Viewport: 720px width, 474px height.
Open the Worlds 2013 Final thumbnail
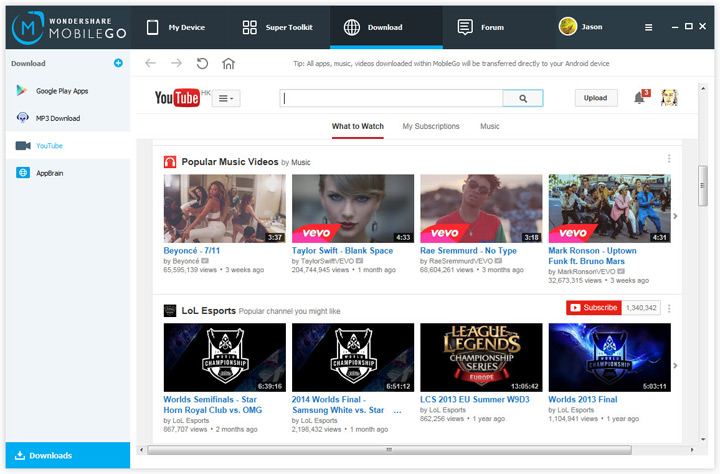(x=609, y=357)
